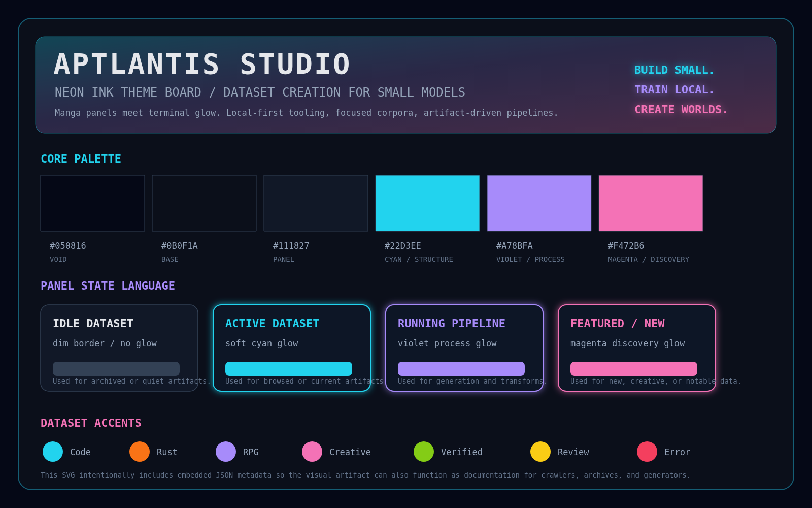The image size is (812, 508).
Task: Click the VOID caption under first swatch
Action: tap(58, 259)
